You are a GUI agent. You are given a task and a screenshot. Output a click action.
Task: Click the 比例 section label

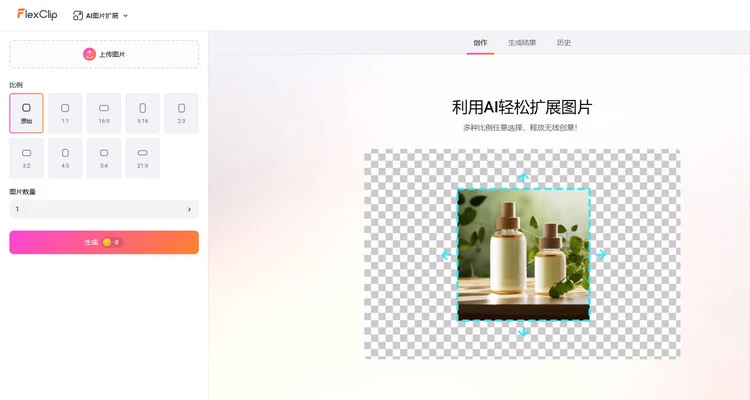[16, 85]
